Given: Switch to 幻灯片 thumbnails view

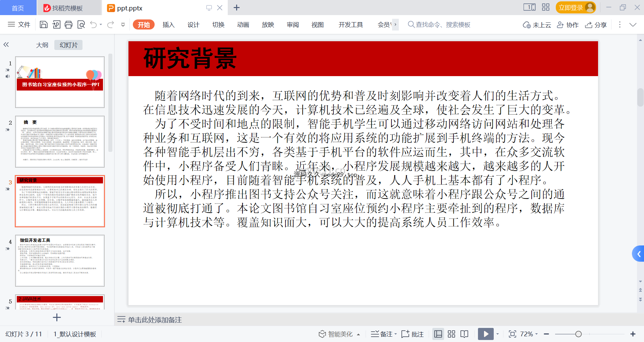Looking at the screenshot, I should point(68,45).
